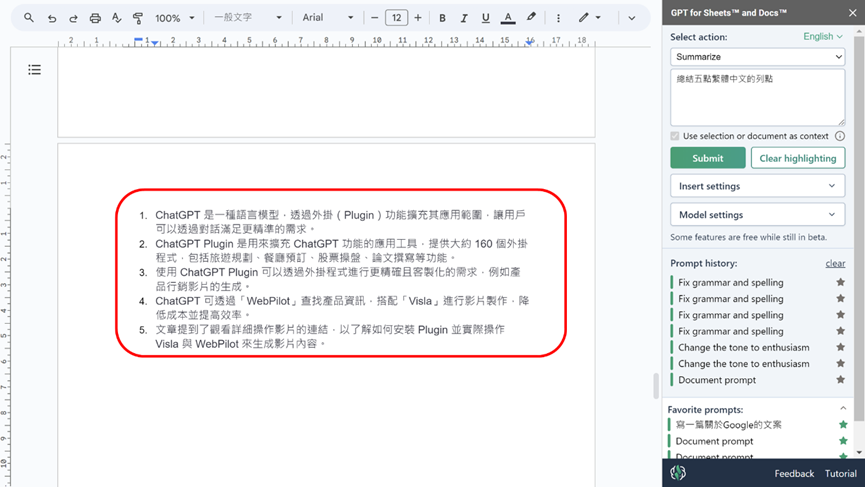Open the Feedback link

coord(794,474)
